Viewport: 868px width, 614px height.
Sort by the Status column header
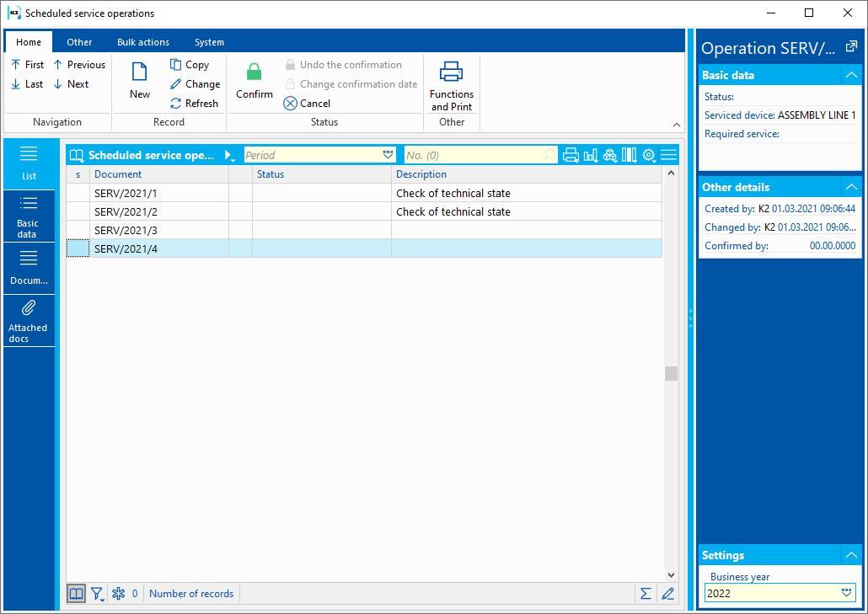(322, 174)
